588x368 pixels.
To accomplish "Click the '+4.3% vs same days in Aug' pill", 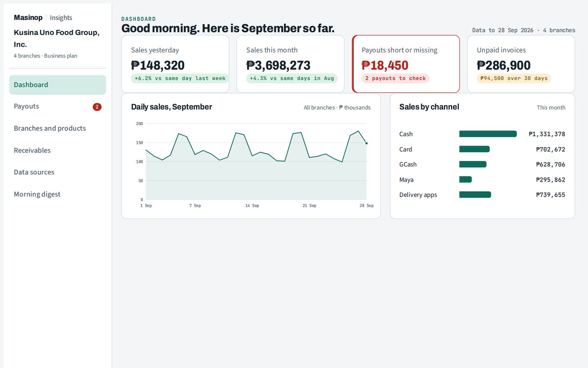I will (292, 79).
